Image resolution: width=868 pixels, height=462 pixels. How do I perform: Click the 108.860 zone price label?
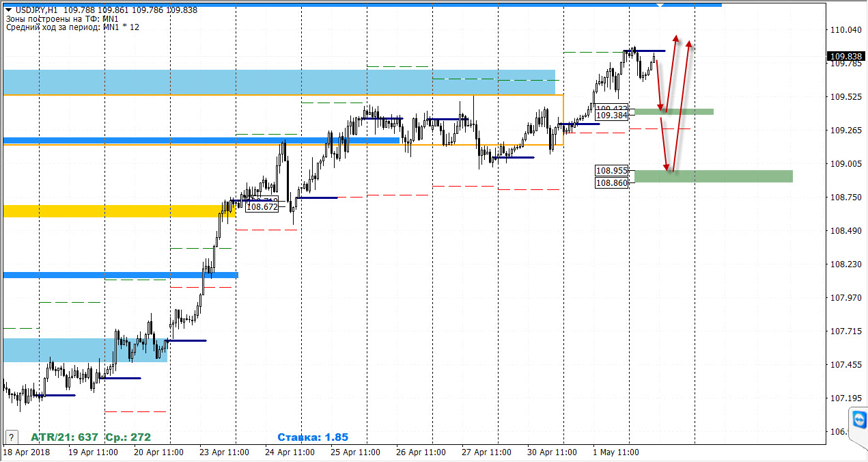click(611, 183)
